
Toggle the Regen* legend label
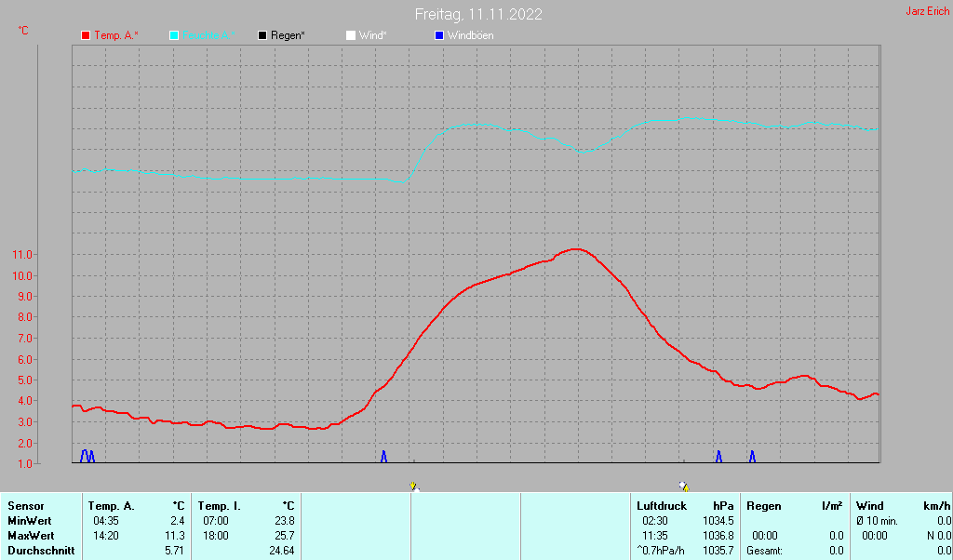(x=289, y=35)
